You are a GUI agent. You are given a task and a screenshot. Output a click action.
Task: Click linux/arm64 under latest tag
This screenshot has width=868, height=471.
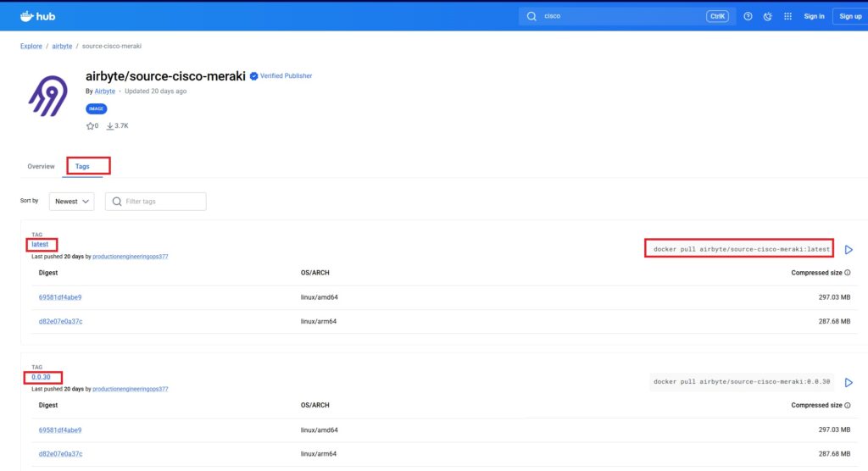click(319, 321)
